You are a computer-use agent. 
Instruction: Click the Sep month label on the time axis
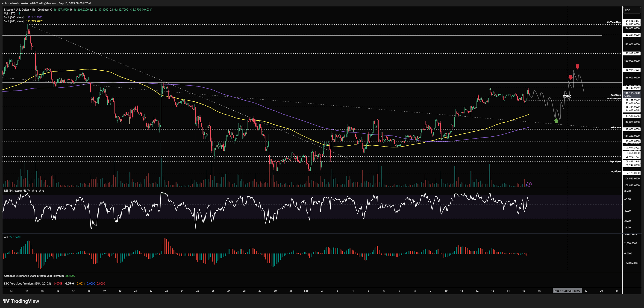[306, 291]
